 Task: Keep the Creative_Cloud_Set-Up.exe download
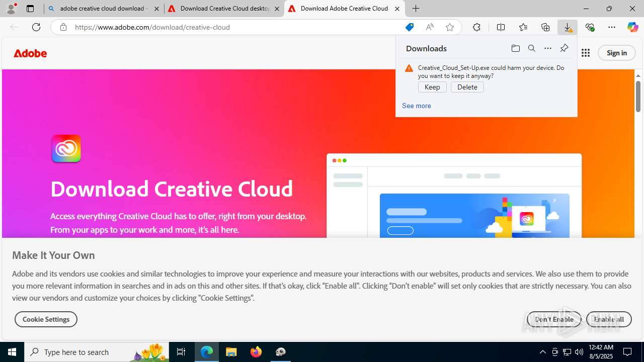coord(432,87)
